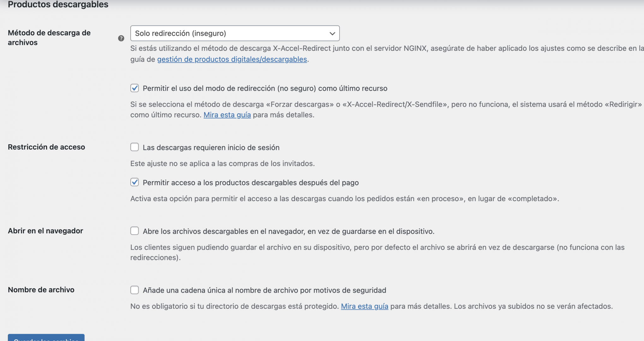The image size is (644, 341).
Task: Toggle access to downloadable products after payment
Action: click(134, 182)
